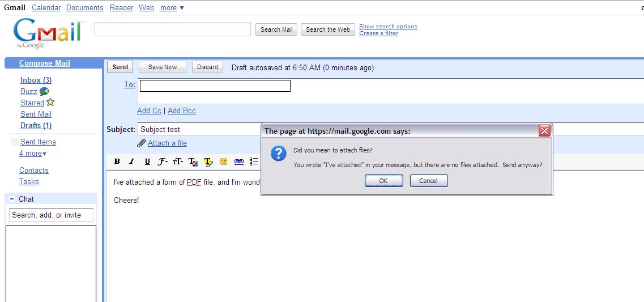Focus the mail search box
Viewport: 644px width, 302px height.
(x=173, y=29)
